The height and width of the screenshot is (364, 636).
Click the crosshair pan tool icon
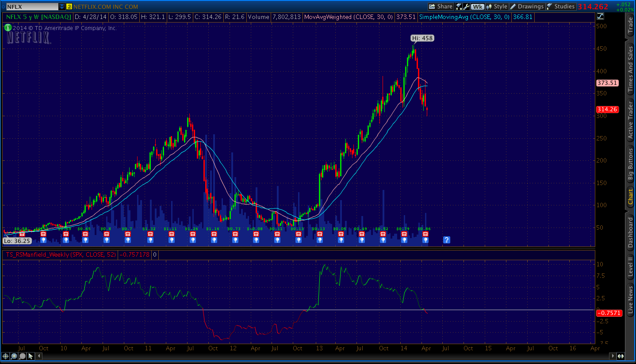(x=6, y=356)
